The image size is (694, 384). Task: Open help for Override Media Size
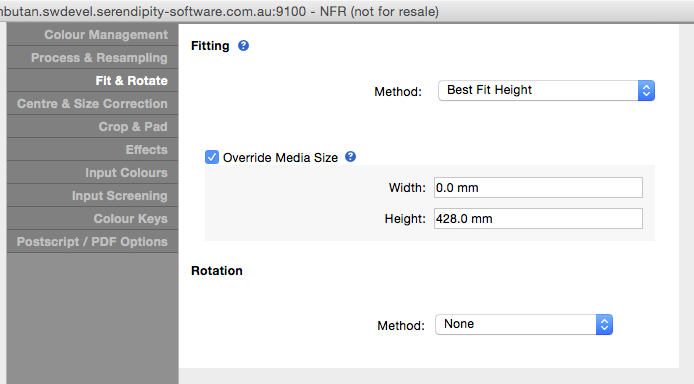[351, 157]
